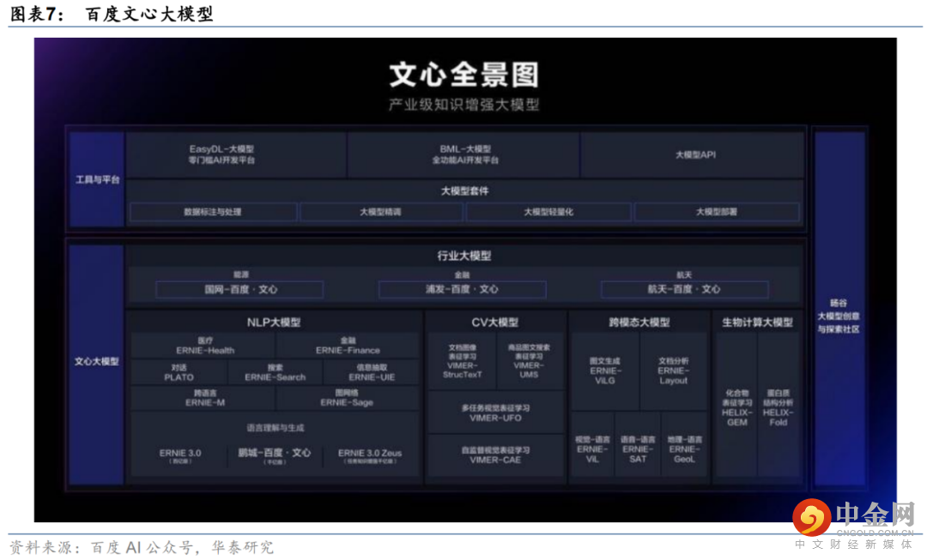Select the "大模型部署" box
The image size is (927, 560).
pos(717,212)
